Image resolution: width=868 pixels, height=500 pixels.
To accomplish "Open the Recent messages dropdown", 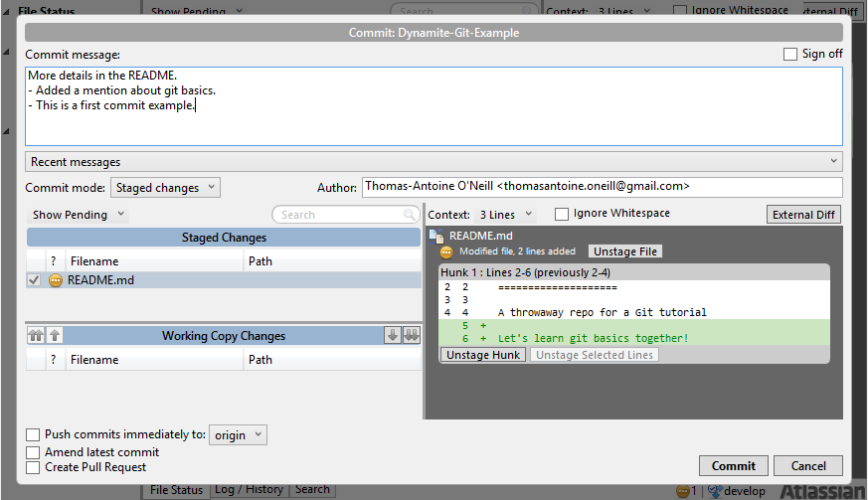I will [x=434, y=162].
